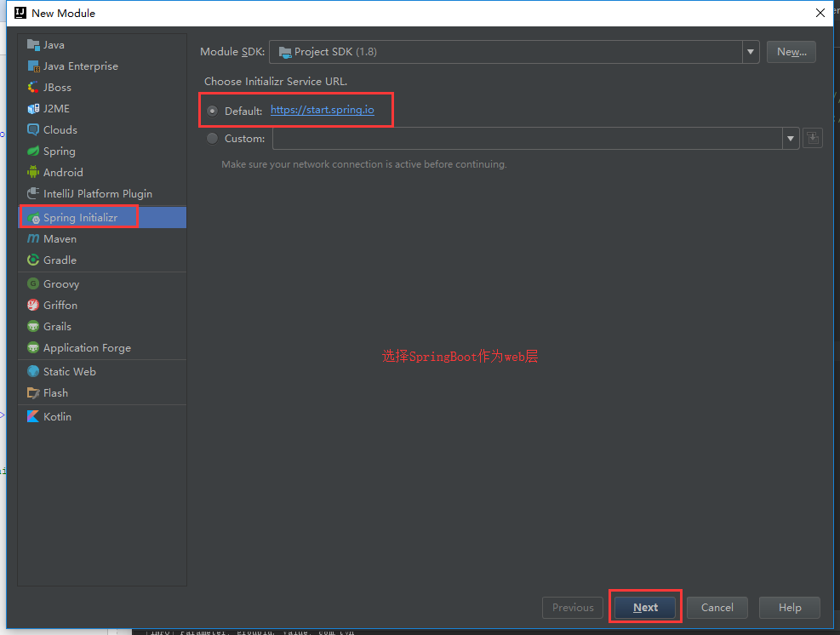Select Maven module type

(x=102, y=238)
